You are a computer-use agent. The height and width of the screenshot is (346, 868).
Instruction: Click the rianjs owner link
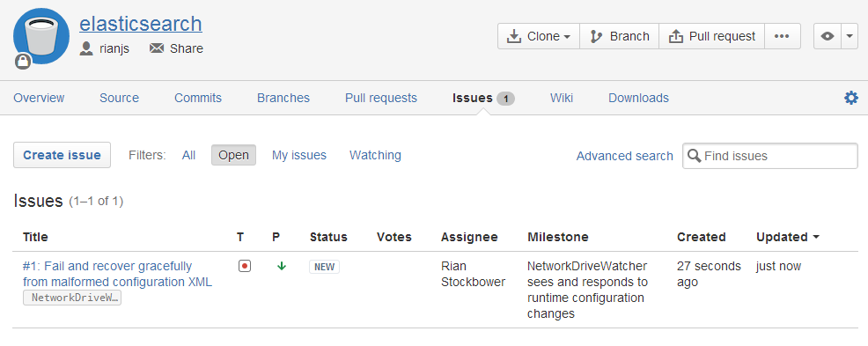point(114,48)
